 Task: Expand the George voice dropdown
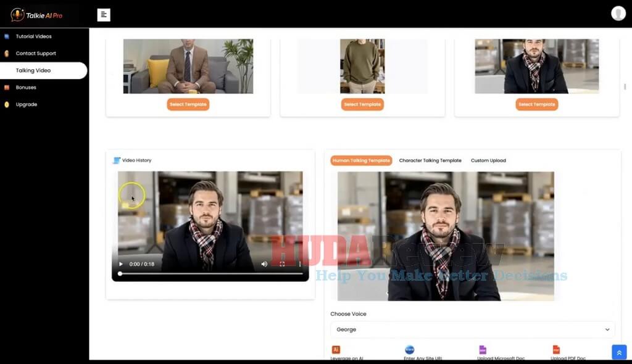[472, 329]
